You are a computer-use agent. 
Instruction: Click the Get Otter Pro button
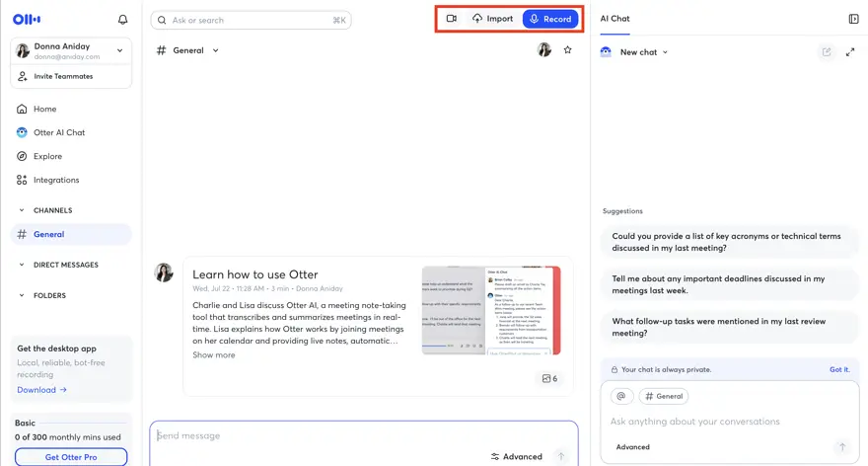[x=71, y=457]
